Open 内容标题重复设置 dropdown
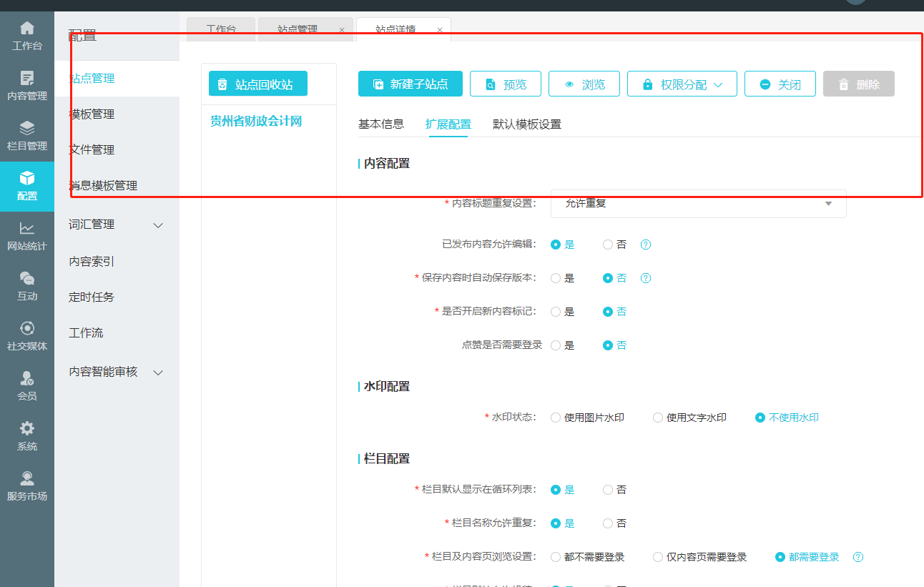Image resolution: width=924 pixels, height=587 pixels. [698, 204]
